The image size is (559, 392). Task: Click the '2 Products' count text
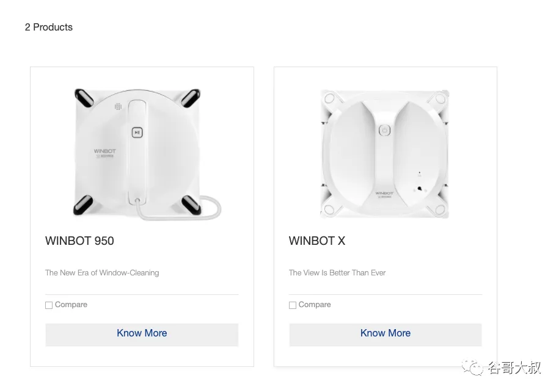(x=49, y=27)
